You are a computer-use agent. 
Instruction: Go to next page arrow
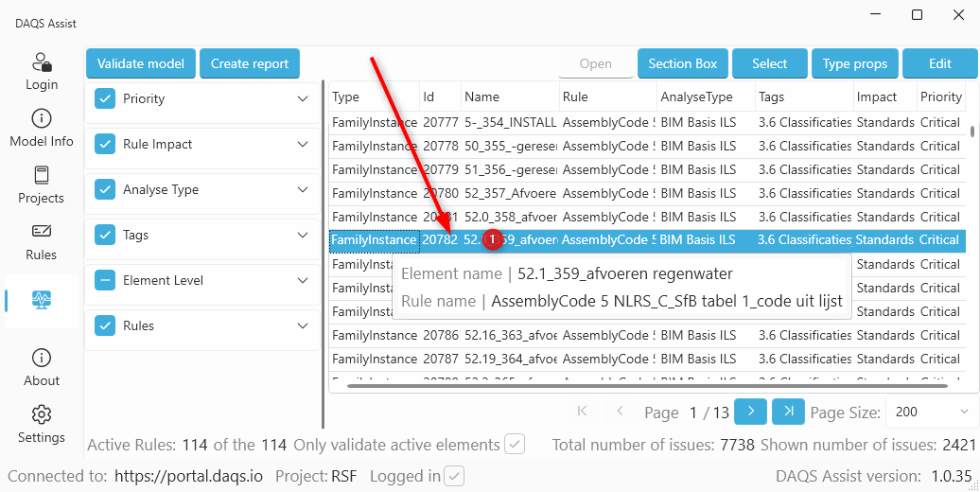click(750, 412)
